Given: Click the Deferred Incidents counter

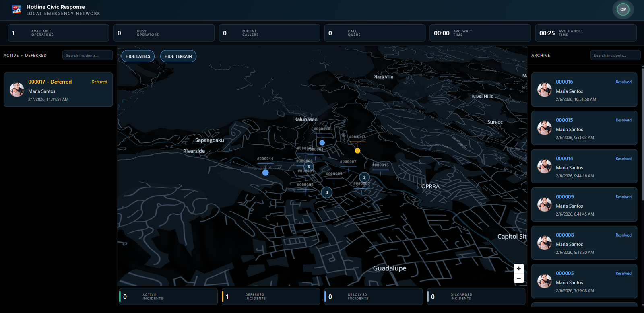Looking at the screenshot, I should click(271, 297).
